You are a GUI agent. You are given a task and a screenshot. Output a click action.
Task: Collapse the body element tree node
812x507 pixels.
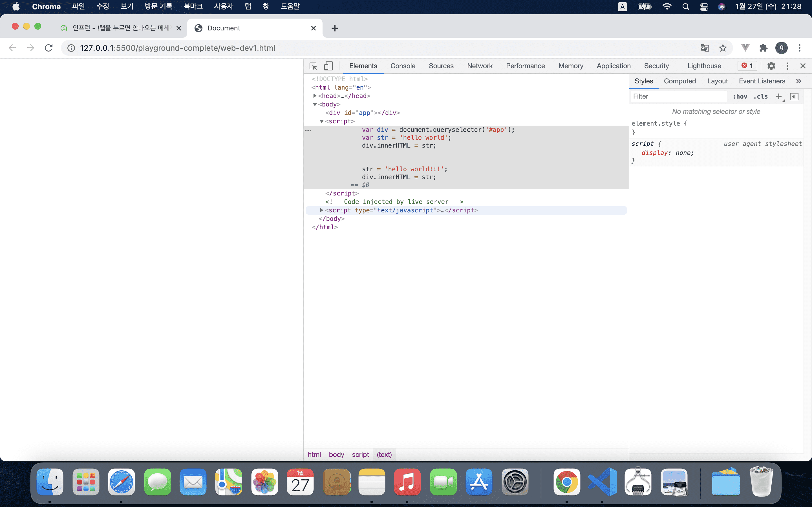(315, 104)
